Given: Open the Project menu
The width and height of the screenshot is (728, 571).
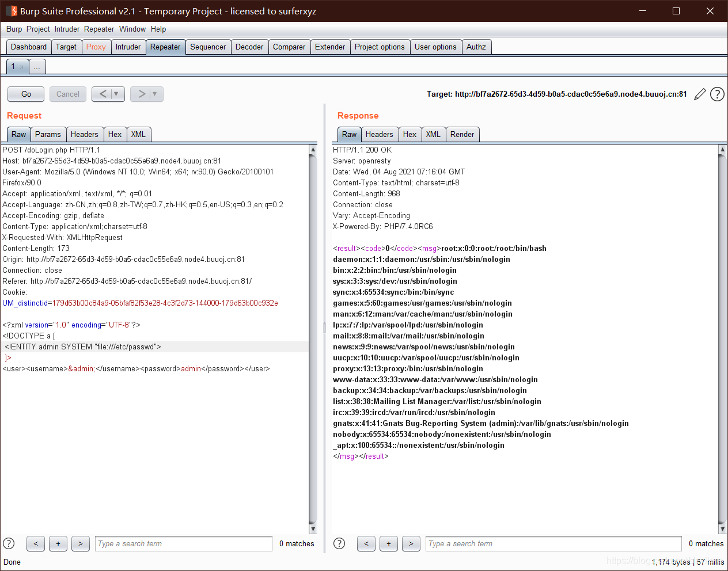Looking at the screenshot, I should (x=38, y=29).
